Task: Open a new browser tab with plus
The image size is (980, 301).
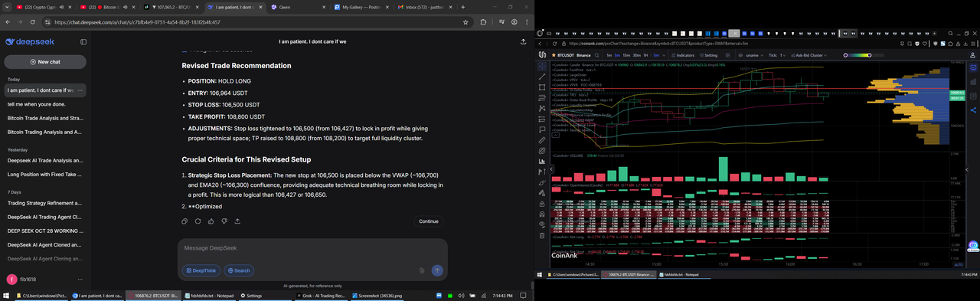Action: coord(462,7)
